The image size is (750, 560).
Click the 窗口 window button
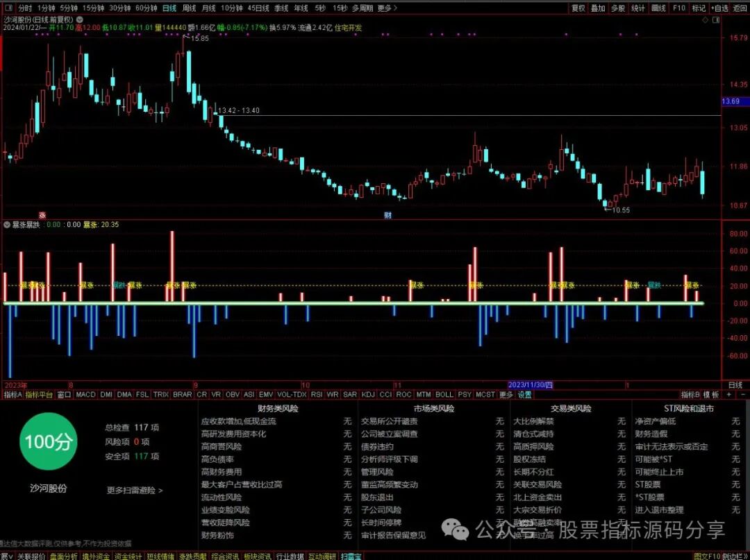[64, 395]
